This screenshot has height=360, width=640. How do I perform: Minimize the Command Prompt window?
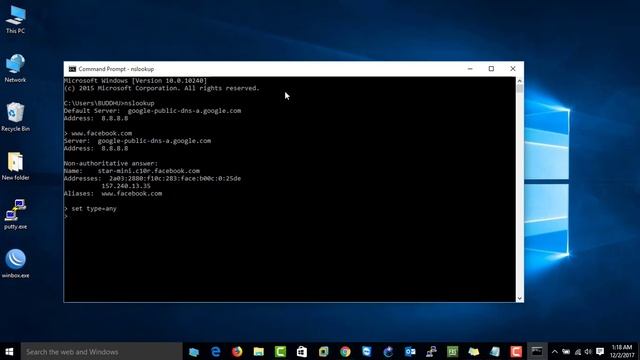[x=470, y=69]
